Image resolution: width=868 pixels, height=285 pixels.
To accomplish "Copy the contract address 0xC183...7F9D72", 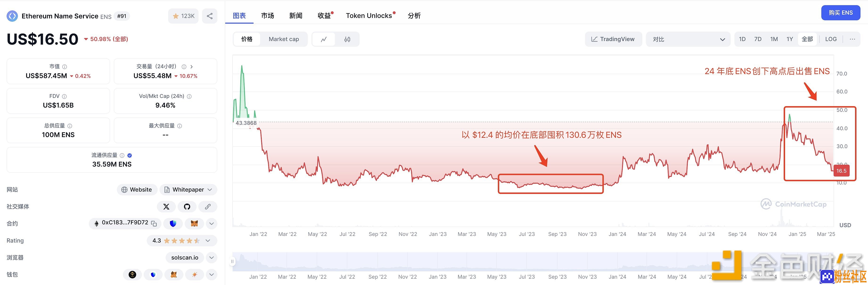I will point(154,223).
